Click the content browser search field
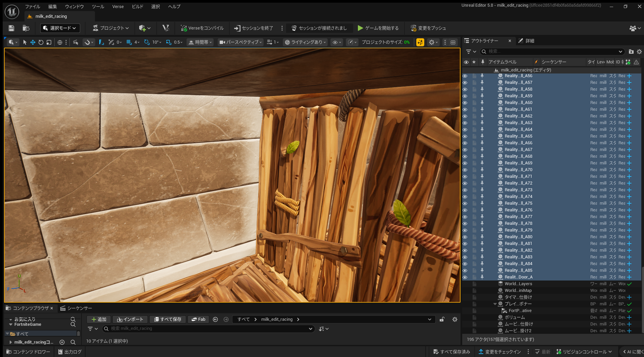Viewport: 644px width, 357px height. (209, 329)
